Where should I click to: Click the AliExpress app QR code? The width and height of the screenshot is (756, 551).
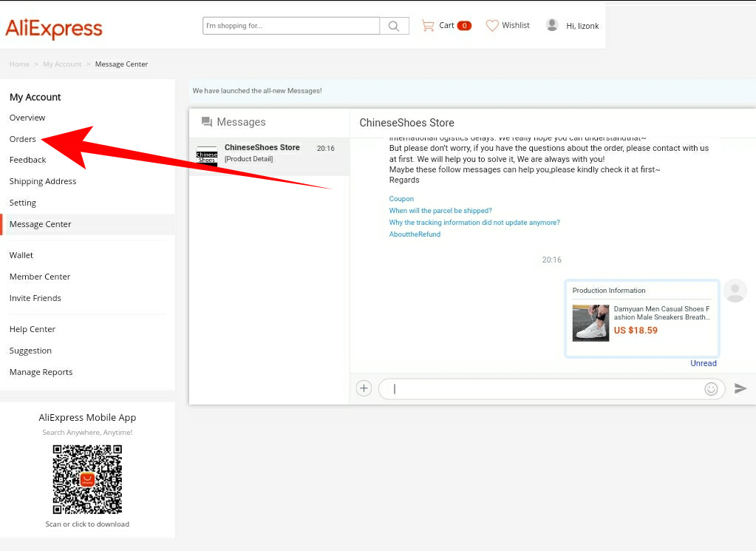87,479
